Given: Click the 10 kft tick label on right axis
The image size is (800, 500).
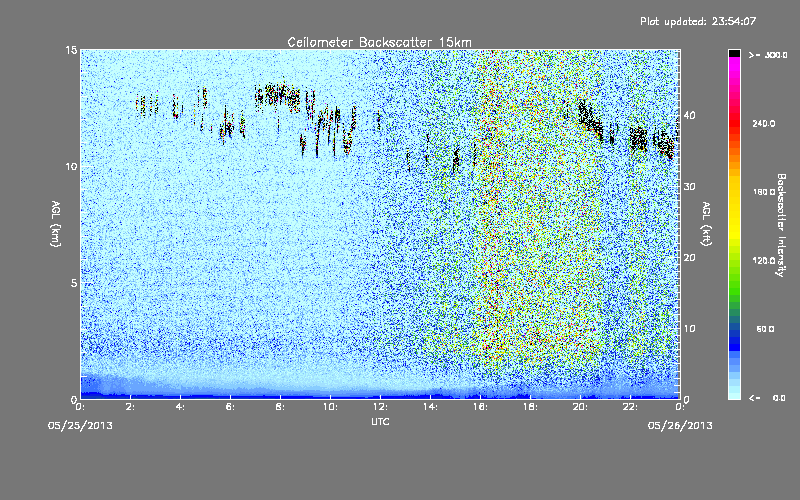Looking at the screenshot, I should [689, 329].
